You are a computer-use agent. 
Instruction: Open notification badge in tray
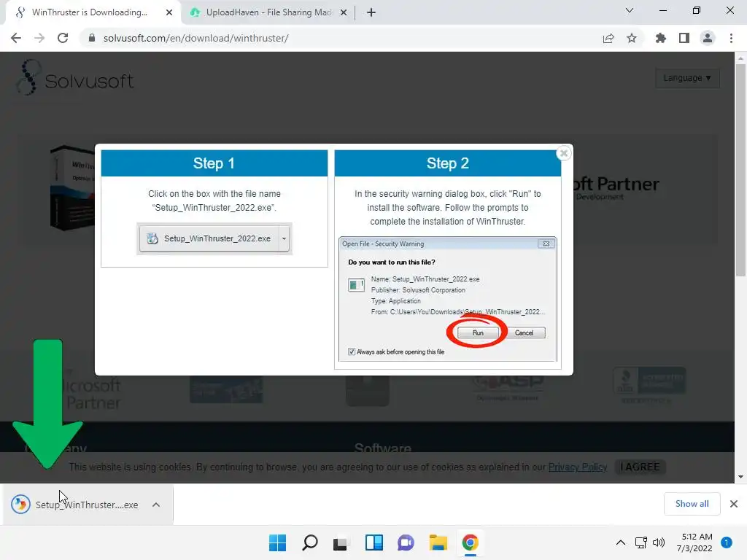727,542
